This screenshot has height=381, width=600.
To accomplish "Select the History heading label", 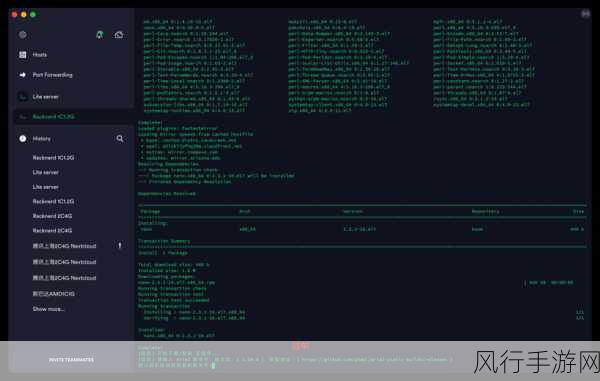I will [x=42, y=138].
